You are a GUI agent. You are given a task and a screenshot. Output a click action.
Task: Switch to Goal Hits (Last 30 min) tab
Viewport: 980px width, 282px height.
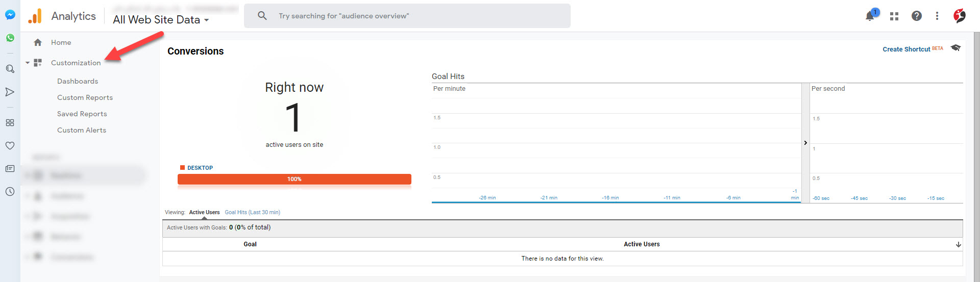(252, 212)
